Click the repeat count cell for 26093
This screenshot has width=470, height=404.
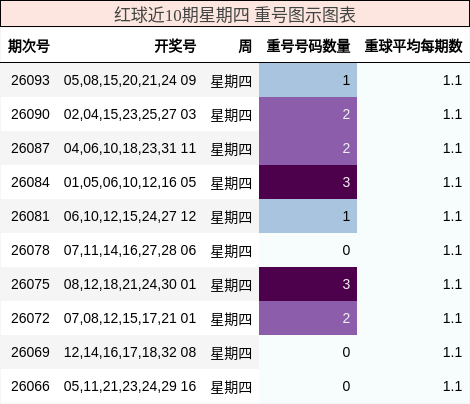pyautogui.click(x=308, y=80)
